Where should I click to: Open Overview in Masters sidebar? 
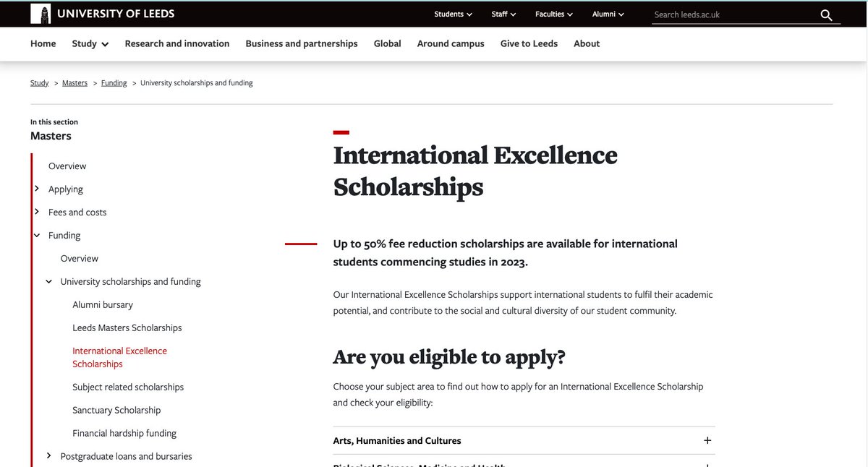[67, 166]
